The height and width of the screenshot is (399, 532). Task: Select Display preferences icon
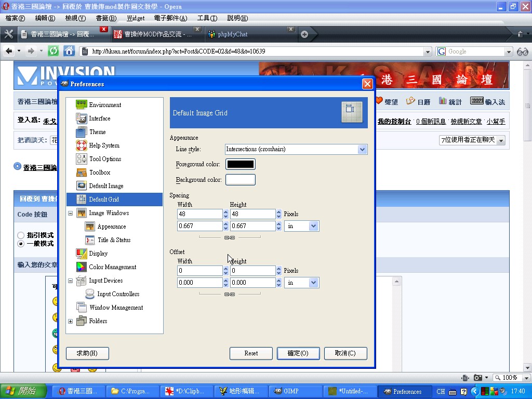click(81, 254)
